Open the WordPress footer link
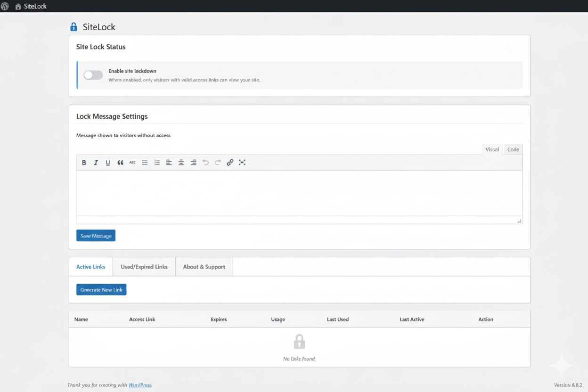This screenshot has width=588, height=392. click(140, 385)
